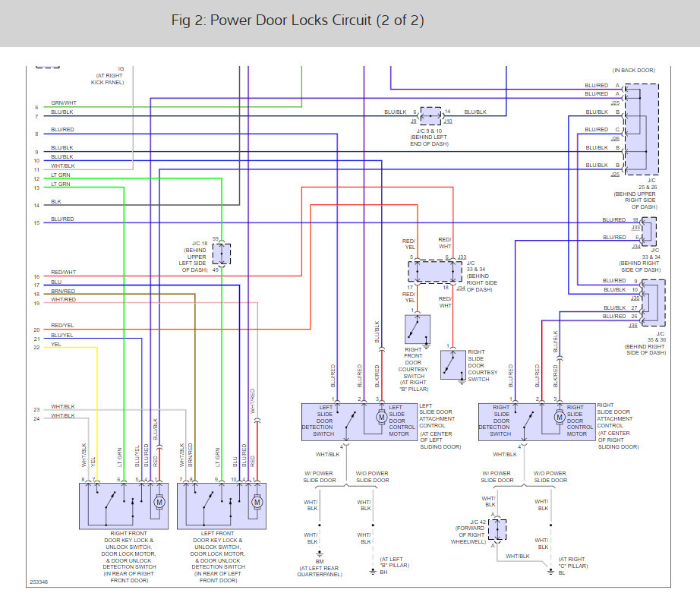
Task: Click the right front door courtesy switch symbol
Action: click(418, 330)
